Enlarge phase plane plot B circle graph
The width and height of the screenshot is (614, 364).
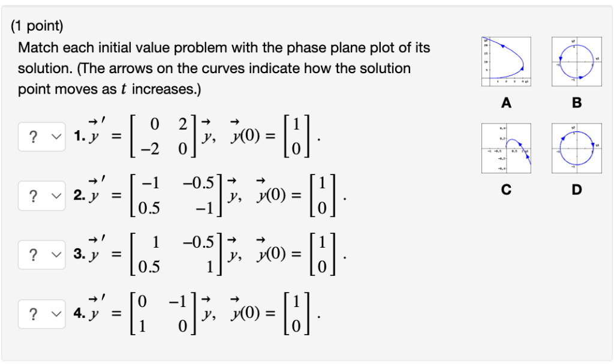(x=577, y=62)
